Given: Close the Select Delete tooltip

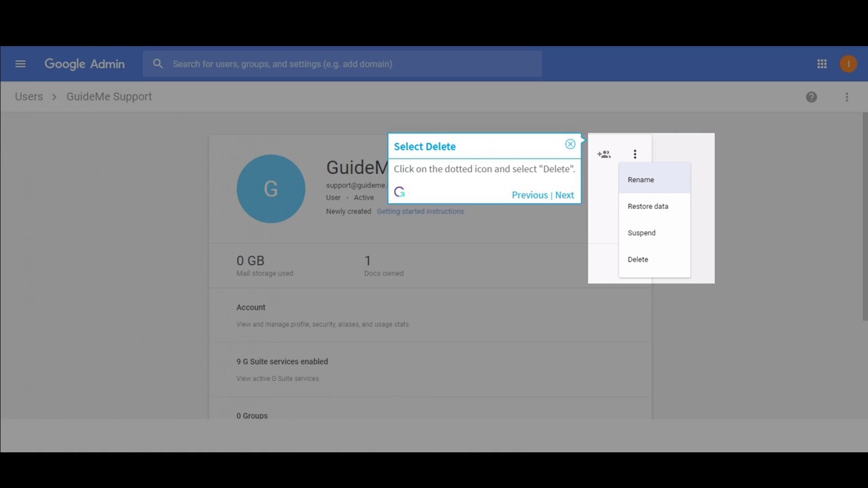Looking at the screenshot, I should coord(570,144).
